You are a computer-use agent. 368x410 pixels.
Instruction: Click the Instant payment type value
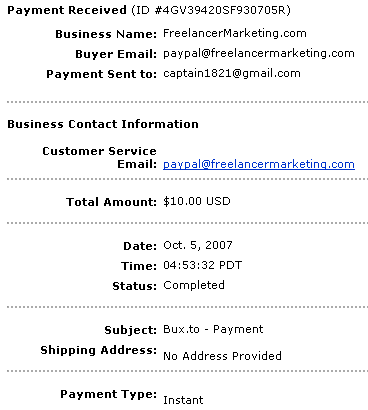click(183, 400)
